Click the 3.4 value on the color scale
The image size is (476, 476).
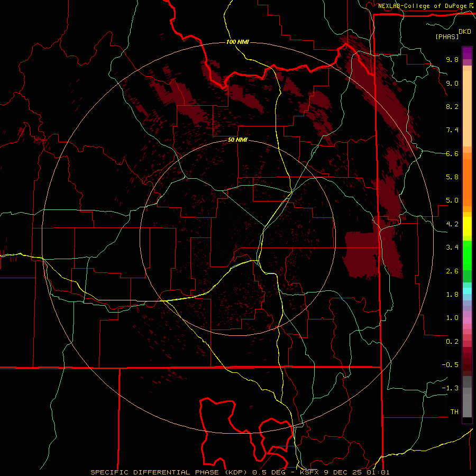[452, 248]
